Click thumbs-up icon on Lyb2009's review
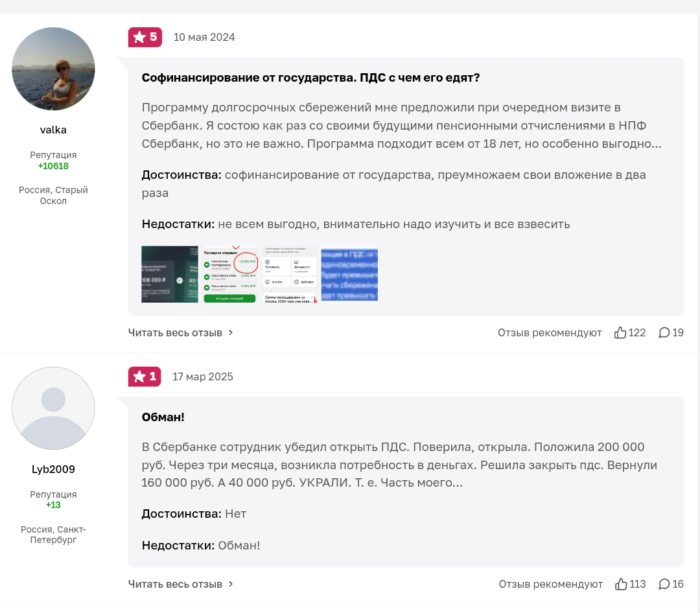The height and width of the screenshot is (613, 700). point(621,584)
